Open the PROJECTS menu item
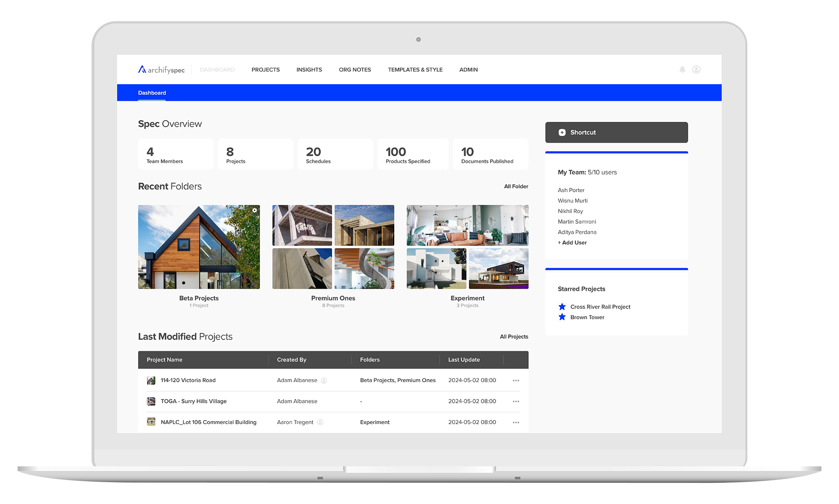 tap(265, 69)
